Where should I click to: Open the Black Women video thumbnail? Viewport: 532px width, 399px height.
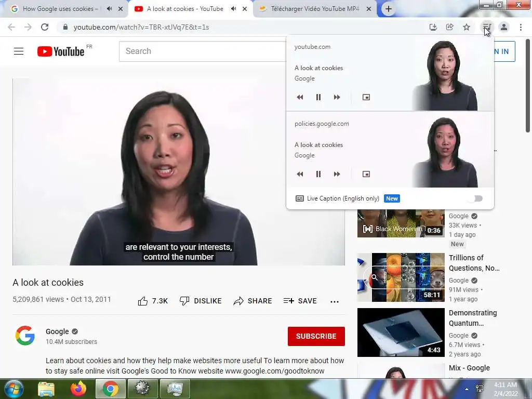(x=401, y=223)
